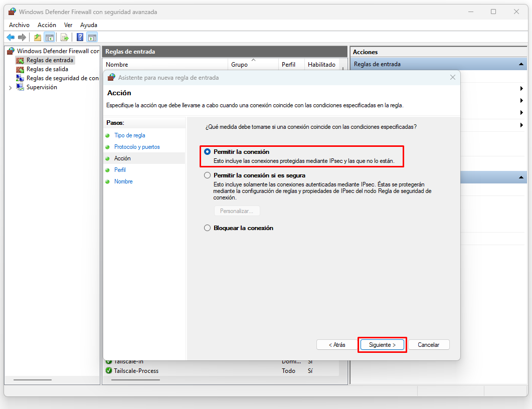Click the green check icon of Tailscale-Process
The height and width of the screenshot is (409, 532).
point(109,371)
